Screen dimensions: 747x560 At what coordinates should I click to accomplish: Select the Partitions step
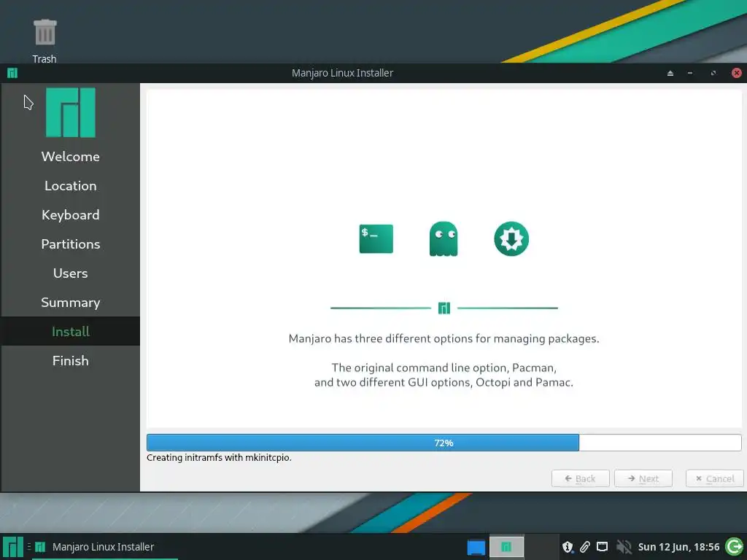[x=71, y=244]
